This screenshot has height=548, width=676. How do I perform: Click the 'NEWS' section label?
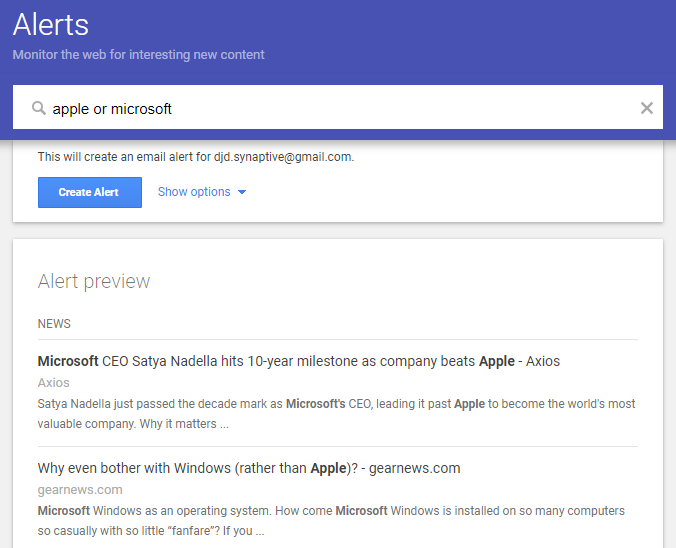[x=54, y=324]
